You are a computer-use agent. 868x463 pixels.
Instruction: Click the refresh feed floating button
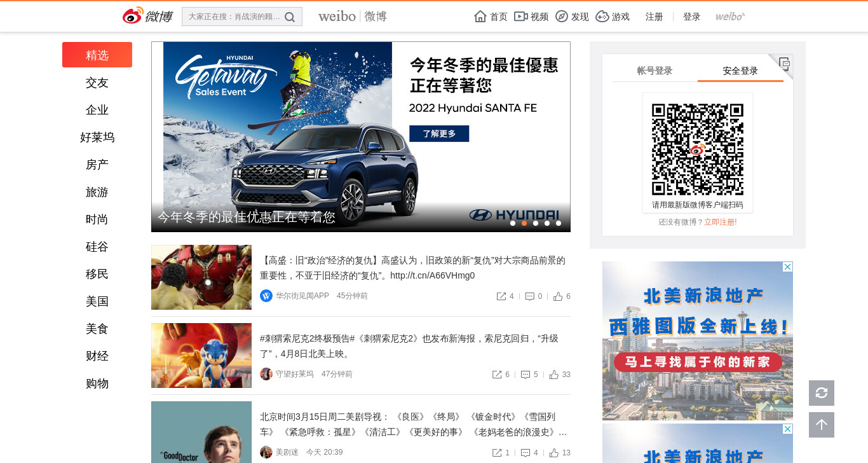(822, 393)
